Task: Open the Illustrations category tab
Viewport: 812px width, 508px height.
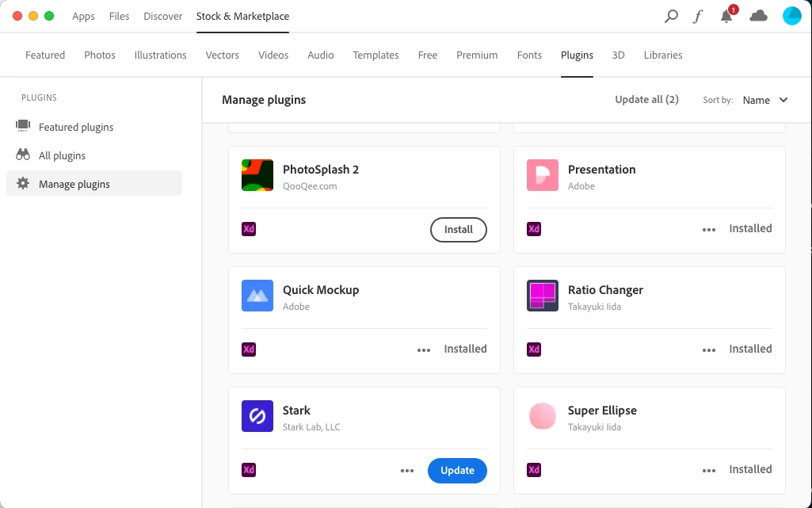Action: pos(161,55)
